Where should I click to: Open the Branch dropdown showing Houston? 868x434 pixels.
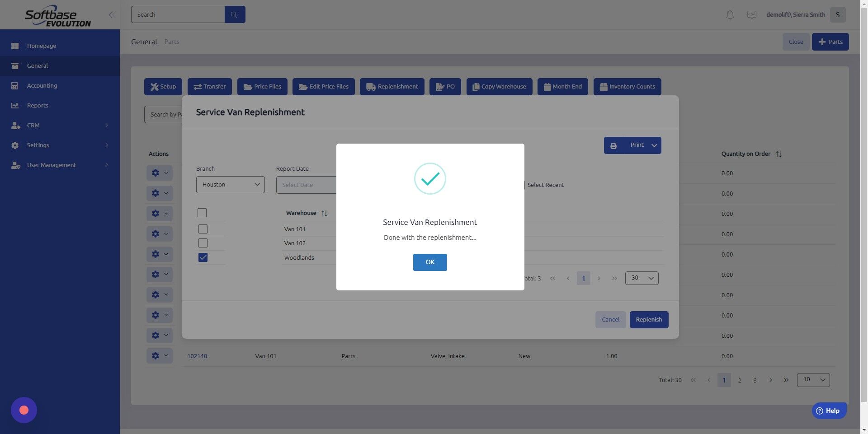click(x=230, y=184)
